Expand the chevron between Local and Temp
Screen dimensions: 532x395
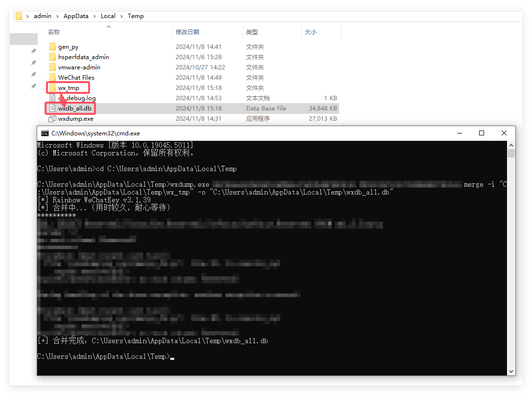point(121,16)
